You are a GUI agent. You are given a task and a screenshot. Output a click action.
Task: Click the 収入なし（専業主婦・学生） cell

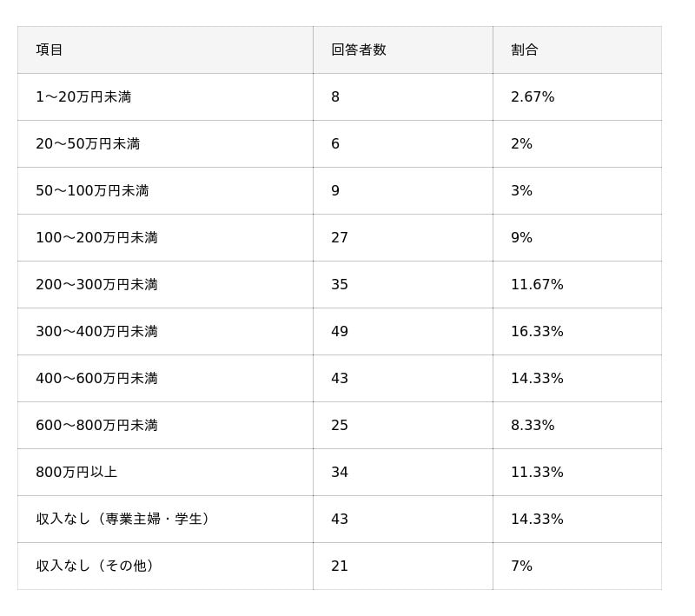[x=125, y=519]
